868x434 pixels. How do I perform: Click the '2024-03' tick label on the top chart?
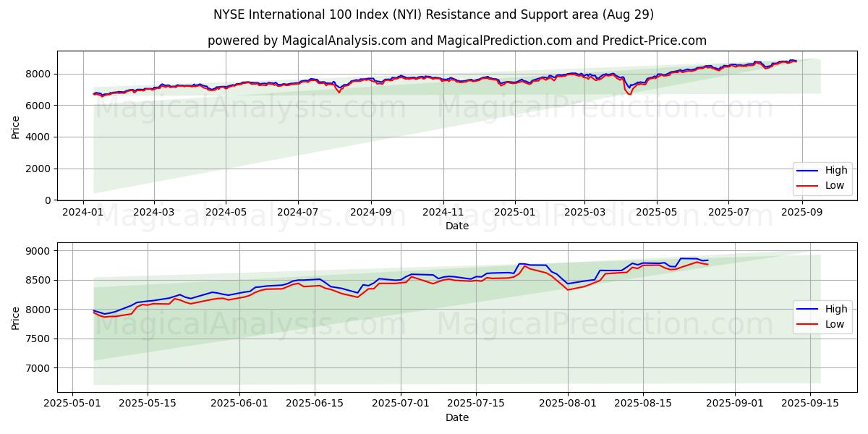click(153, 213)
